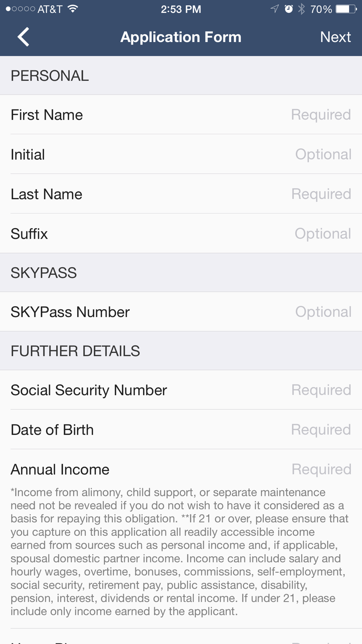Tap the Bluetooth status icon
The image size is (362, 644).
click(301, 9)
